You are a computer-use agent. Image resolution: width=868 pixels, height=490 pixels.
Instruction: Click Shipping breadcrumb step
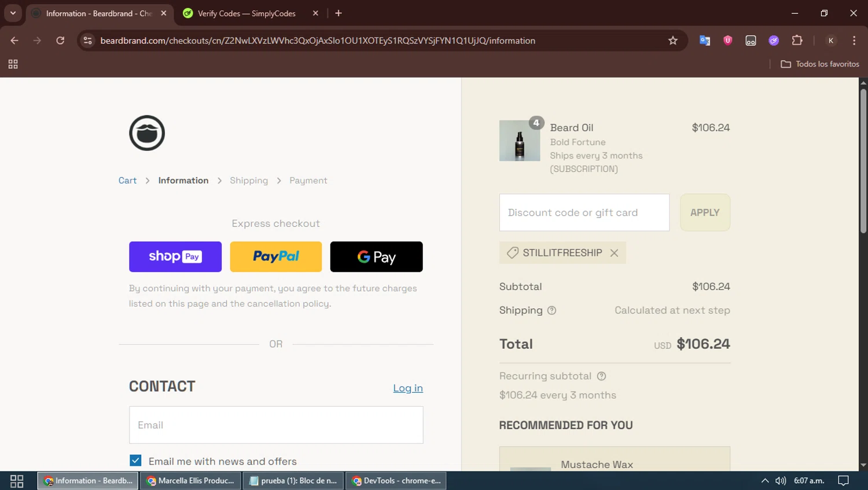tap(249, 180)
